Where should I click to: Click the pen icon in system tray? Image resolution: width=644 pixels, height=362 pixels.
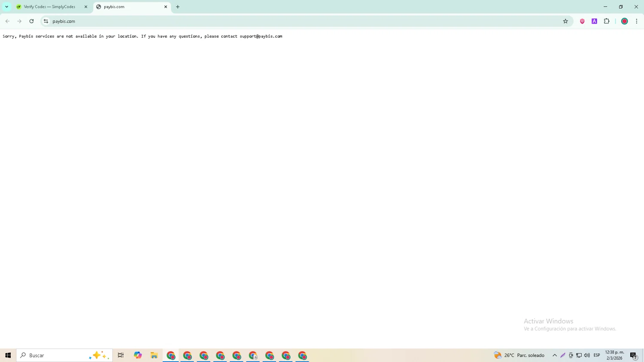click(563, 355)
